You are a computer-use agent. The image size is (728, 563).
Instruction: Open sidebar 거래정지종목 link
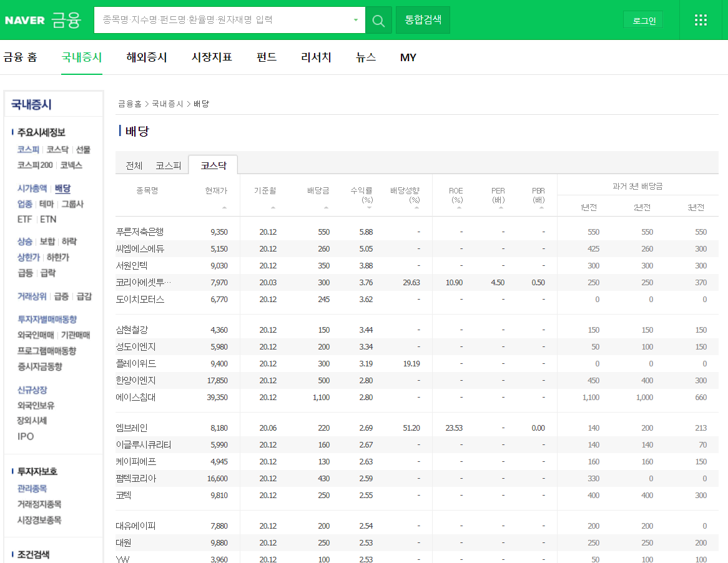39,504
